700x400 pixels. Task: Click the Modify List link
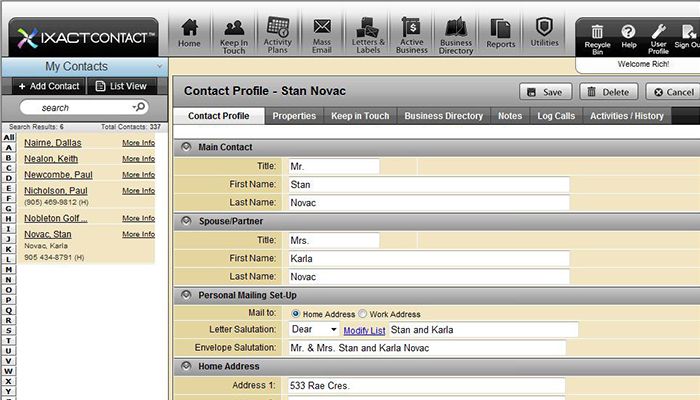point(364,330)
